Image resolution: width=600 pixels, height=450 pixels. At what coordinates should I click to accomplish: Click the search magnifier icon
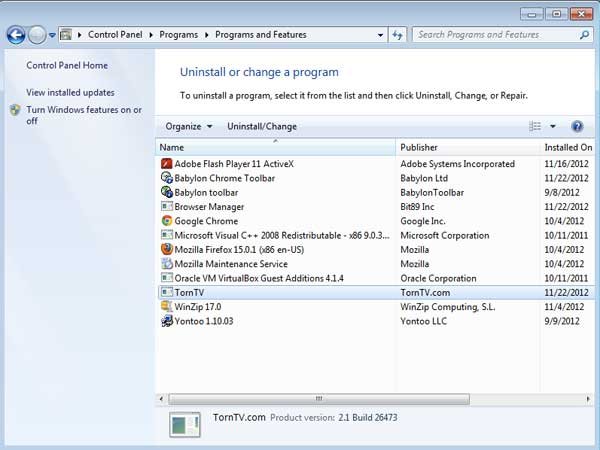584,35
